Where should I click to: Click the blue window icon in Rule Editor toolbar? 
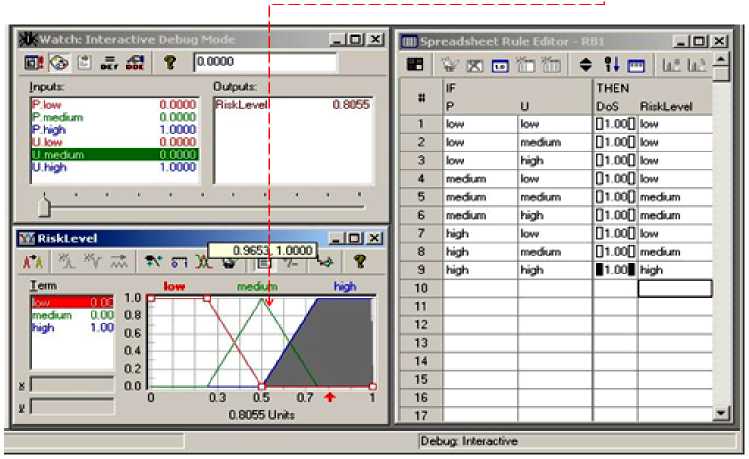(636, 65)
